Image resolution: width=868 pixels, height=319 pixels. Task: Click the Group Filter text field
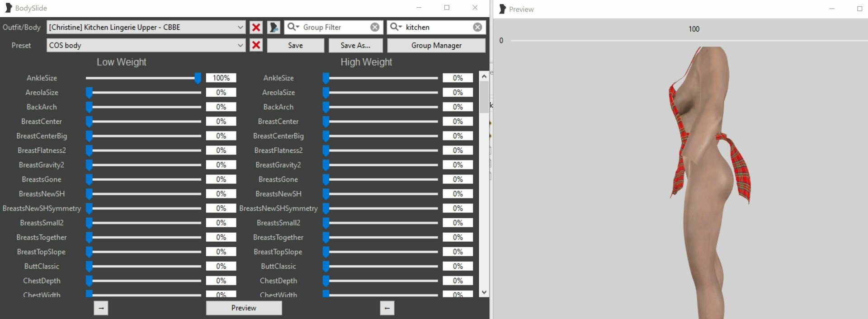click(x=335, y=27)
